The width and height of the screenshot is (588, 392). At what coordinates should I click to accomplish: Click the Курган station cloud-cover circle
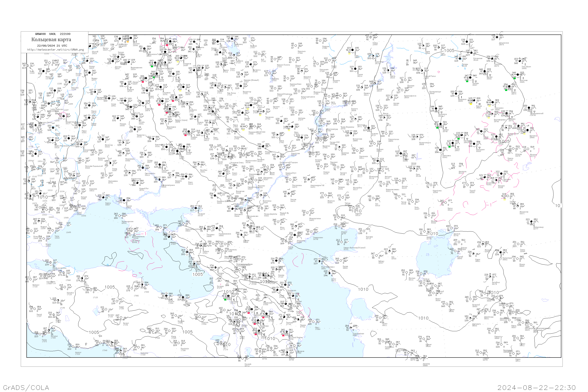474,101
